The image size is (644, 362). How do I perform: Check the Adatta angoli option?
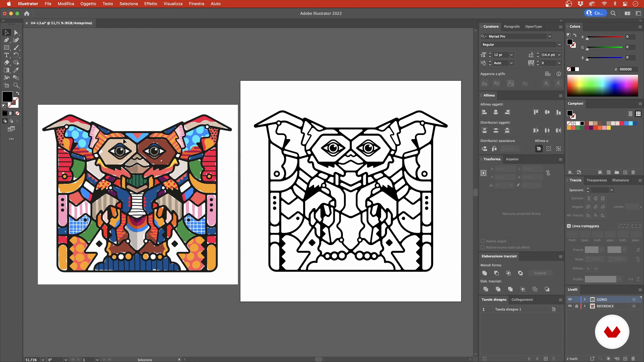tap(482, 241)
